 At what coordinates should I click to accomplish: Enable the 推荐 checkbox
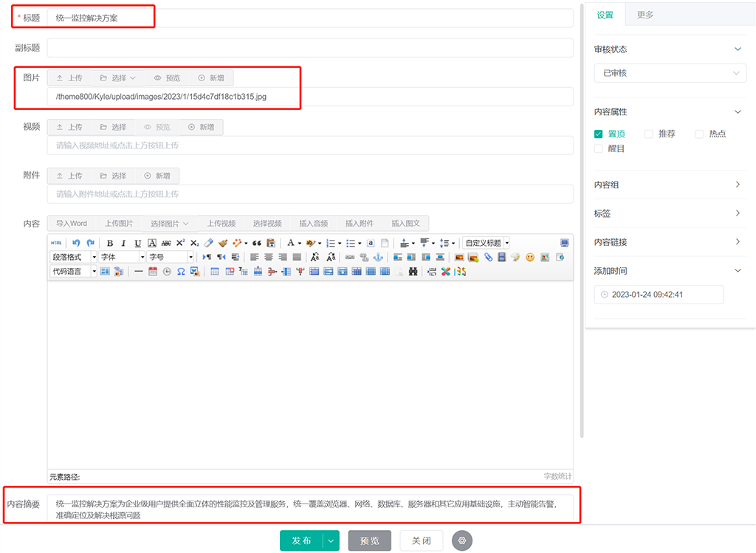tap(649, 134)
